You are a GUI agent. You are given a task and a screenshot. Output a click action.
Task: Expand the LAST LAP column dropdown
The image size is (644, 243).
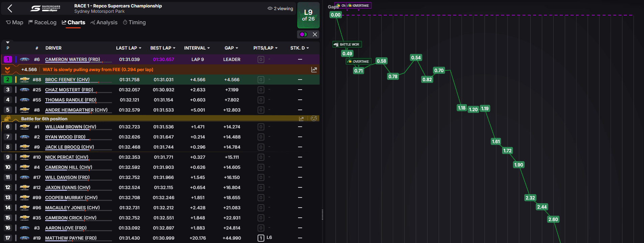pos(128,48)
